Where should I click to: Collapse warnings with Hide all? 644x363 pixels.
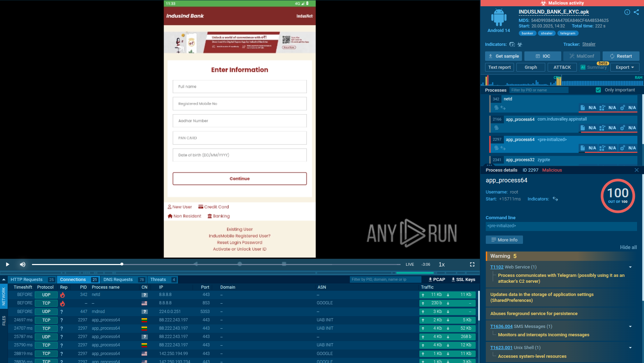628,247
